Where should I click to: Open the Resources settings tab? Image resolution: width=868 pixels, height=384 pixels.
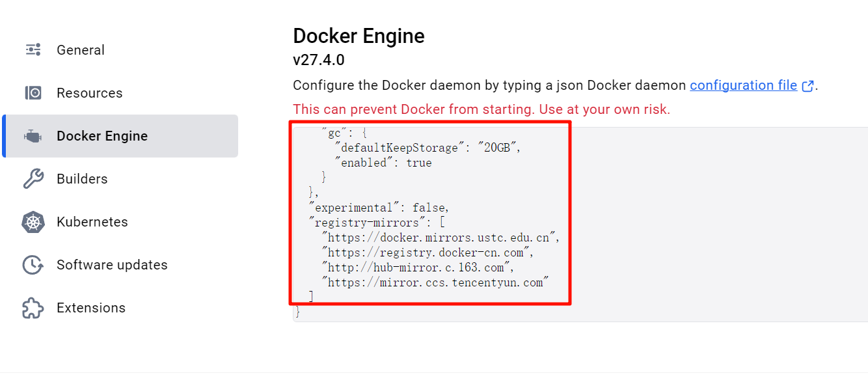(120, 93)
